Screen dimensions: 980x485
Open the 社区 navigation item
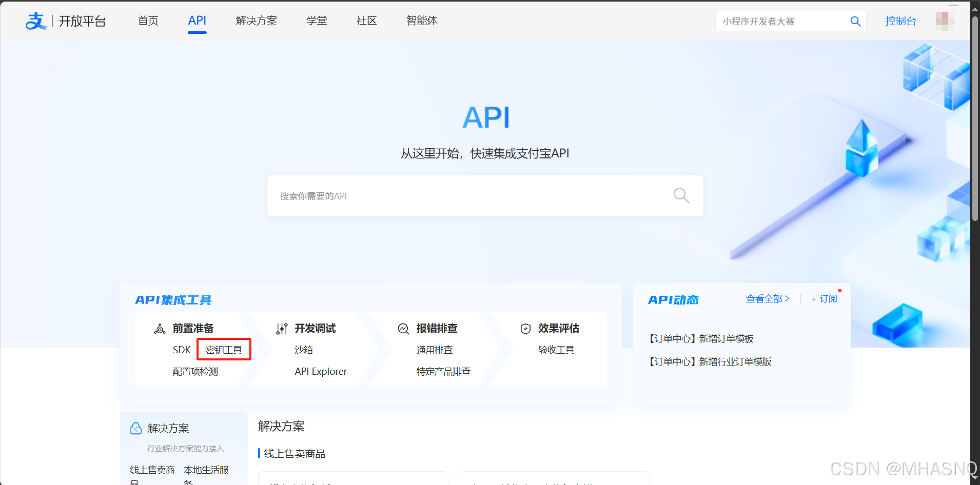[366, 21]
